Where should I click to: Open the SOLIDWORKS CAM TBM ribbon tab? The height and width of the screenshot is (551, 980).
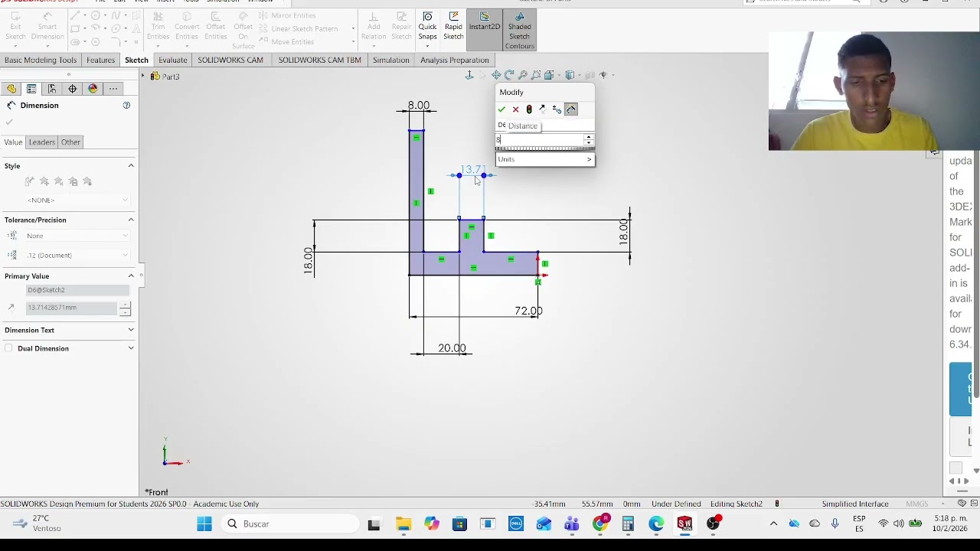320,60
